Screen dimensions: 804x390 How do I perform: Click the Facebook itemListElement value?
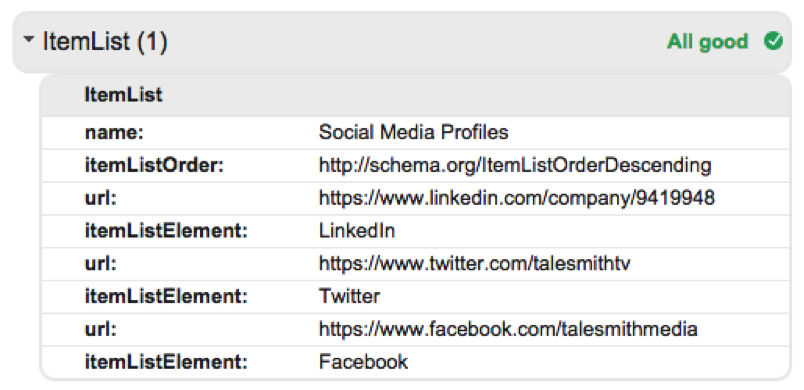[x=363, y=362]
